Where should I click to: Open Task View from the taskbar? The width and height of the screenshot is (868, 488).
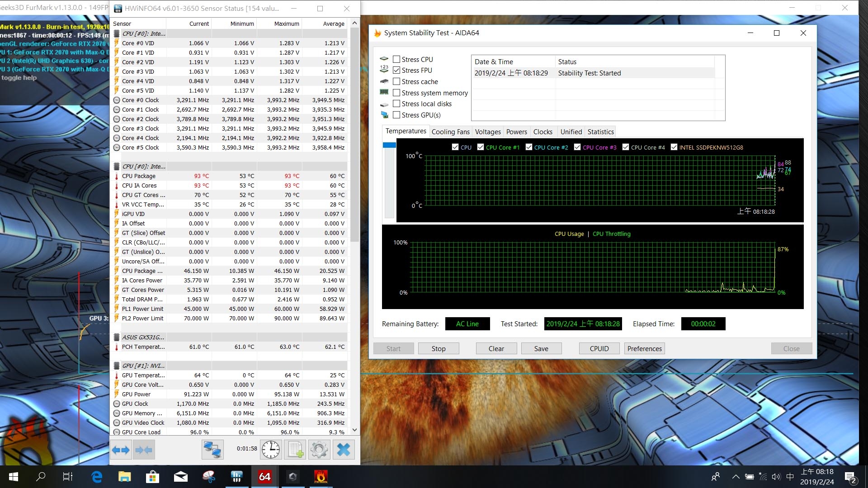[68, 477]
